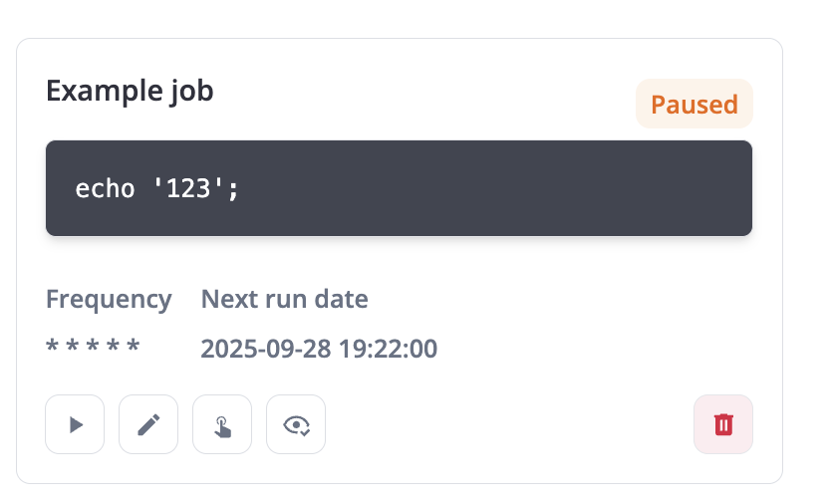Screen dimensions: 833x504
Task: Select the "Example job" title
Action: point(130,91)
